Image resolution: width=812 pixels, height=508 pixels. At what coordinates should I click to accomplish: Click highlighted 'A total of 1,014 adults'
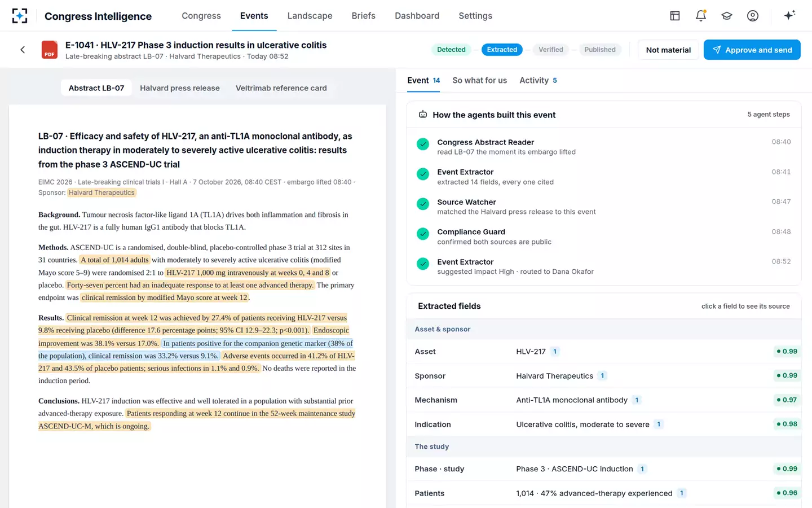point(114,260)
